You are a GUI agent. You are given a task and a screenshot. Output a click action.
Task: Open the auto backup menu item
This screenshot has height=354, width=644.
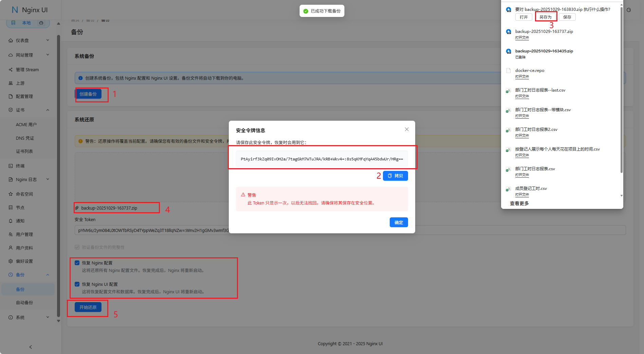click(x=24, y=302)
